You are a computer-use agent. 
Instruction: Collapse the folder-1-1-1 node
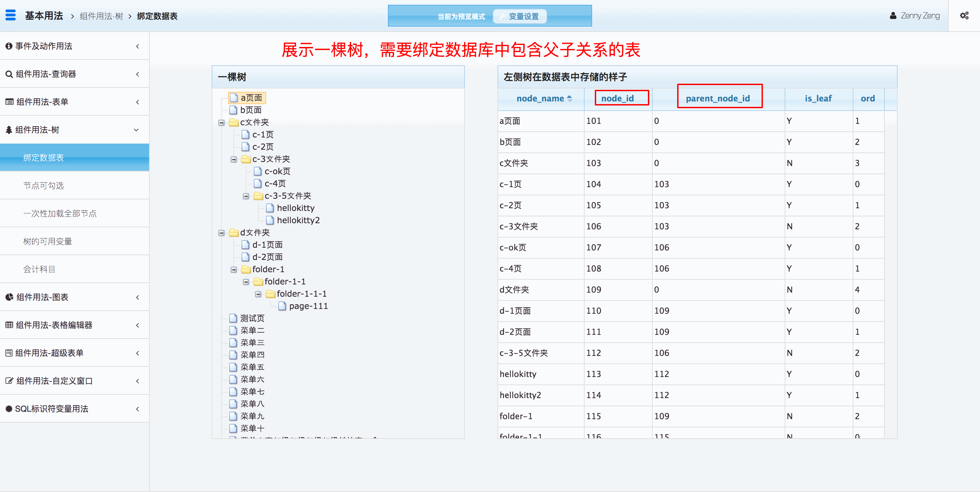point(258,294)
